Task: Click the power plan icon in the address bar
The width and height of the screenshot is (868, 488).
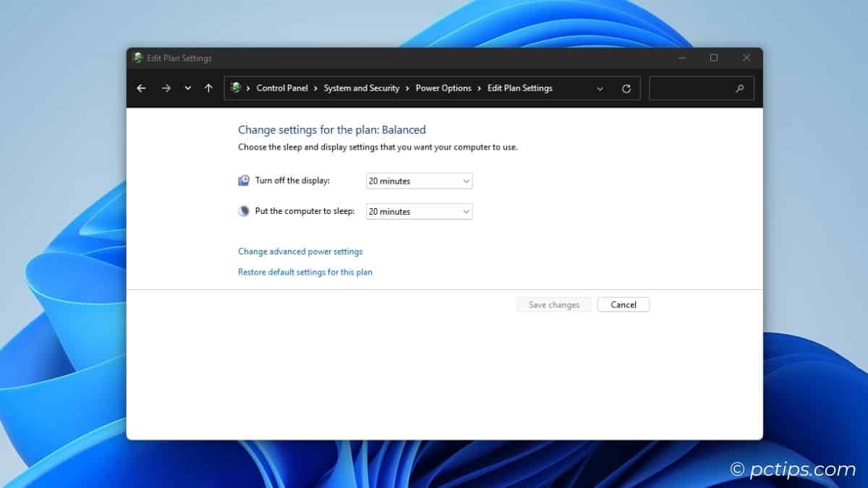Action: (x=235, y=87)
